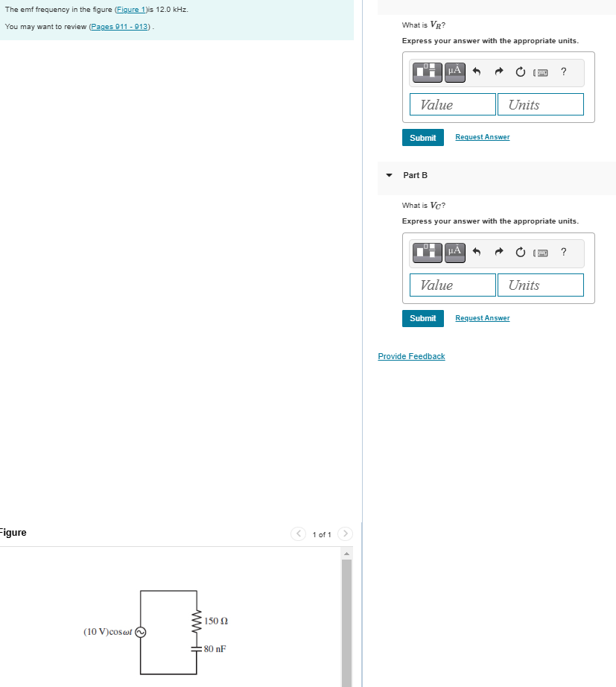Click the figure panel scroll-up arrow
616x687 pixels.
(346, 554)
